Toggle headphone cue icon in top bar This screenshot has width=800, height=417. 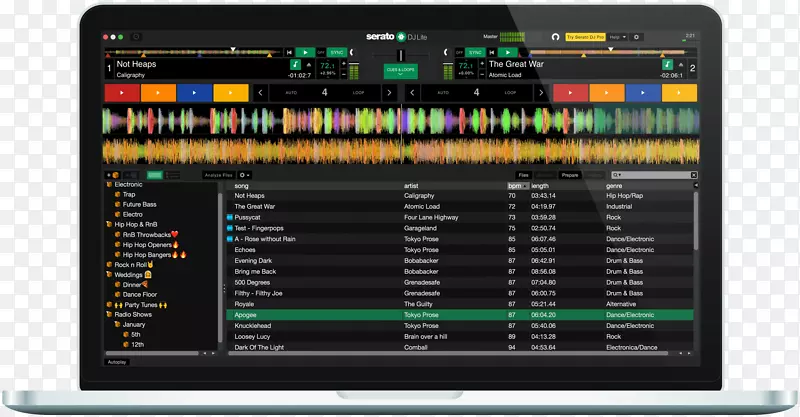tap(555, 37)
